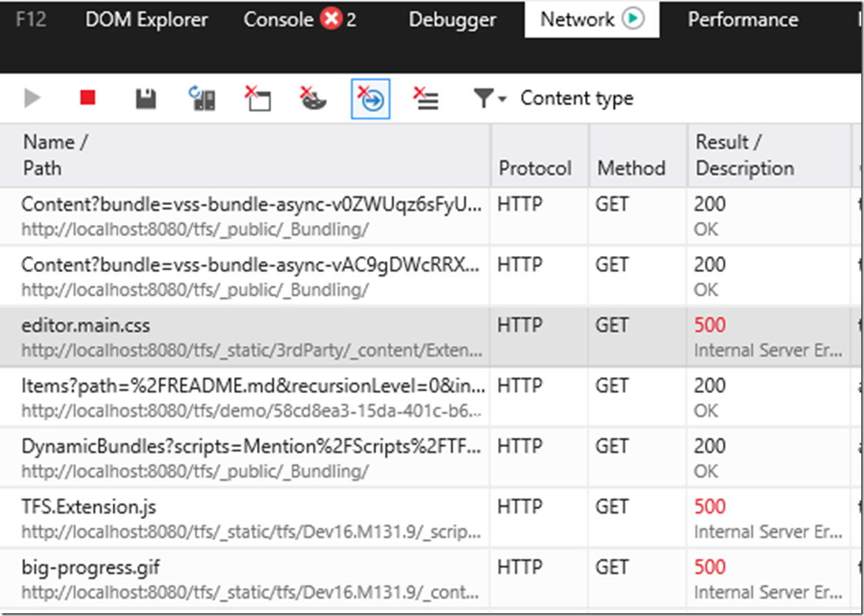The height and width of the screenshot is (616, 864).
Task: Click the Dev16.M131.9/_scrip path under TFS.Extension.js
Action: point(253,532)
